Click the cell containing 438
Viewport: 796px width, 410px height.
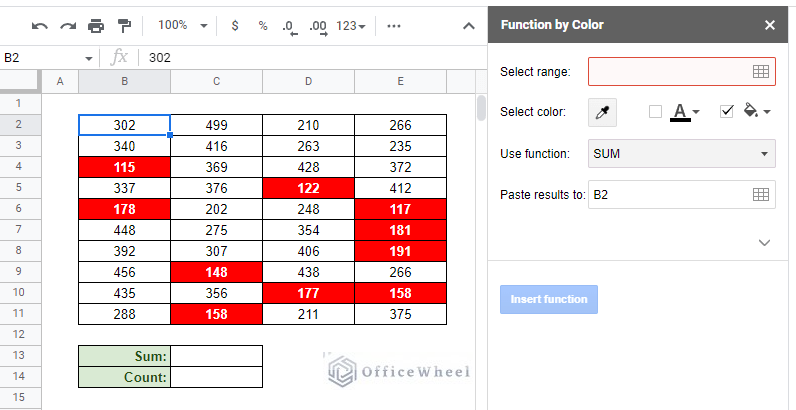(x=308, y=272)
